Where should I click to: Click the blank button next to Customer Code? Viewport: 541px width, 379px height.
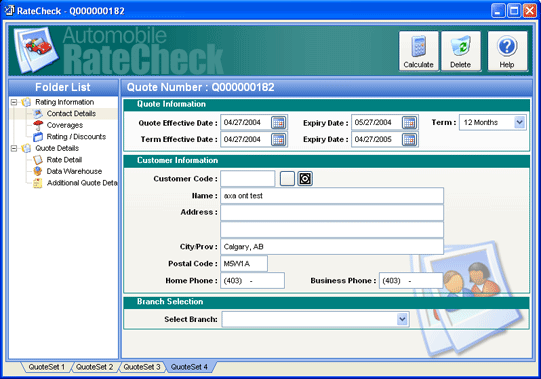coord(287,178)
